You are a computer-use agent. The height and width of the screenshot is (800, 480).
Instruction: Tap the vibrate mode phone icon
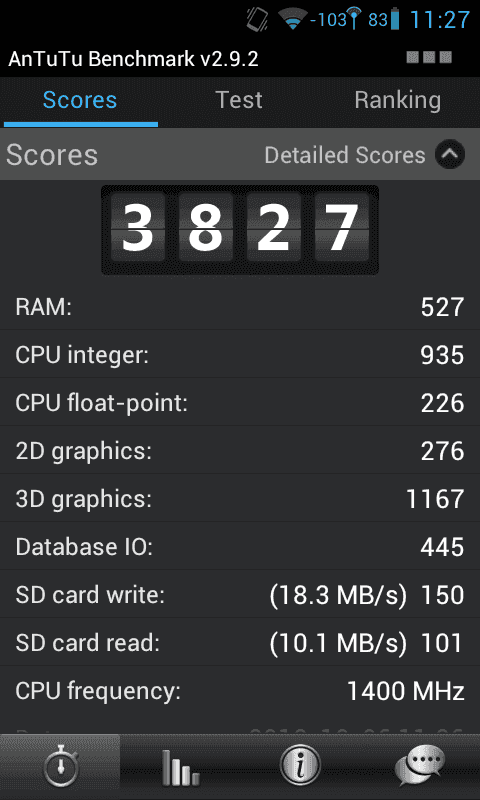tap(257, 19)
